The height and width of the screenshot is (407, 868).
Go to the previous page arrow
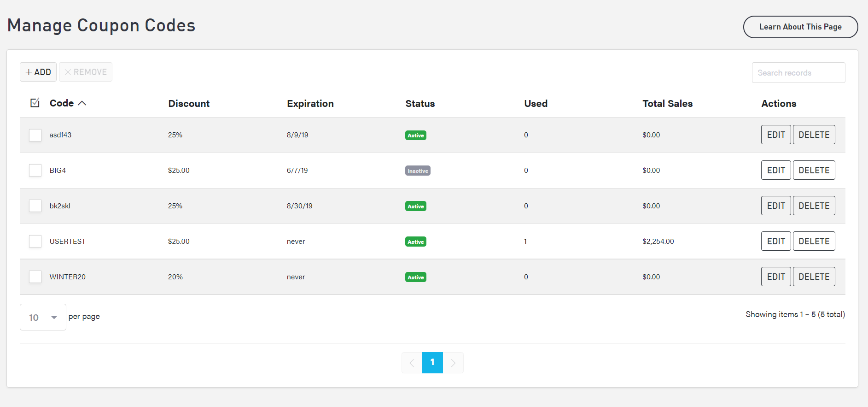[412, 363]
